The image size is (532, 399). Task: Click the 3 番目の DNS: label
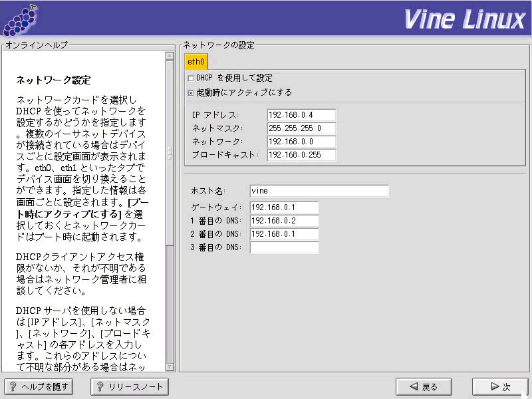216,247
